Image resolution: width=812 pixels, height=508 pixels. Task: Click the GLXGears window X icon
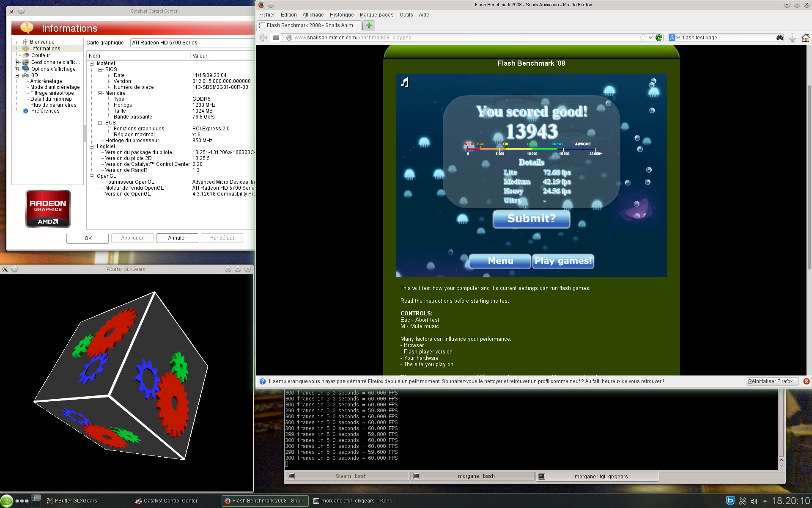pyautogui.click(x=5, y=269)
